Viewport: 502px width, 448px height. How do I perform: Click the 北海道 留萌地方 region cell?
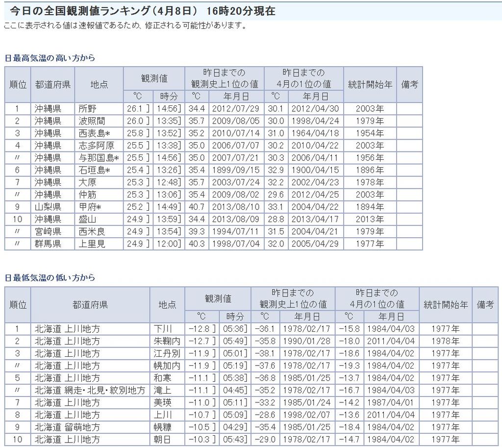(x=67, y=427)
